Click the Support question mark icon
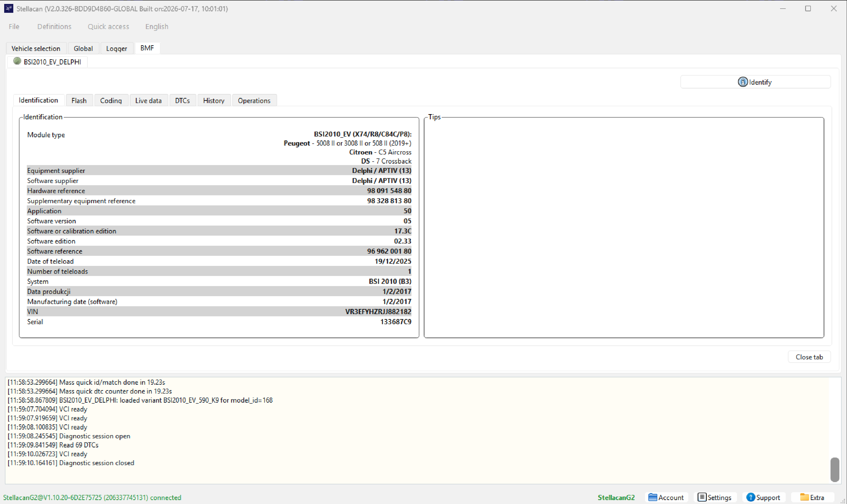Screen dimensions: 847x504 pyautogui.click(x=751, y=497)
